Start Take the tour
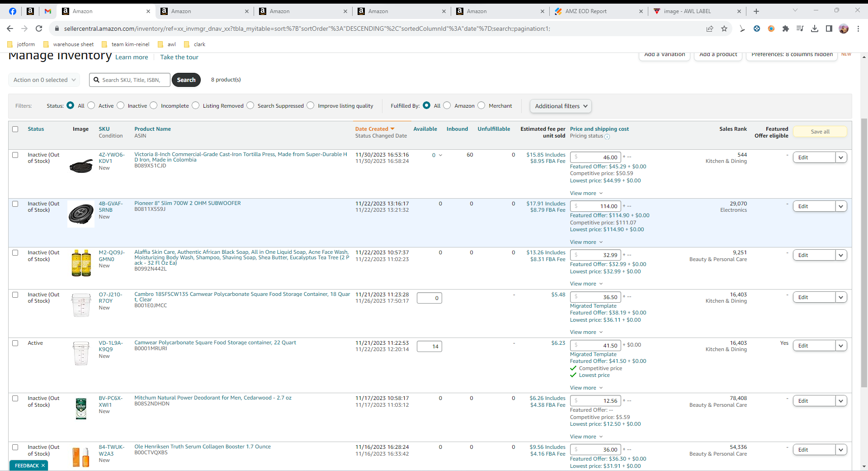Screen dimensions: 868x471 (x=179, y=57)
